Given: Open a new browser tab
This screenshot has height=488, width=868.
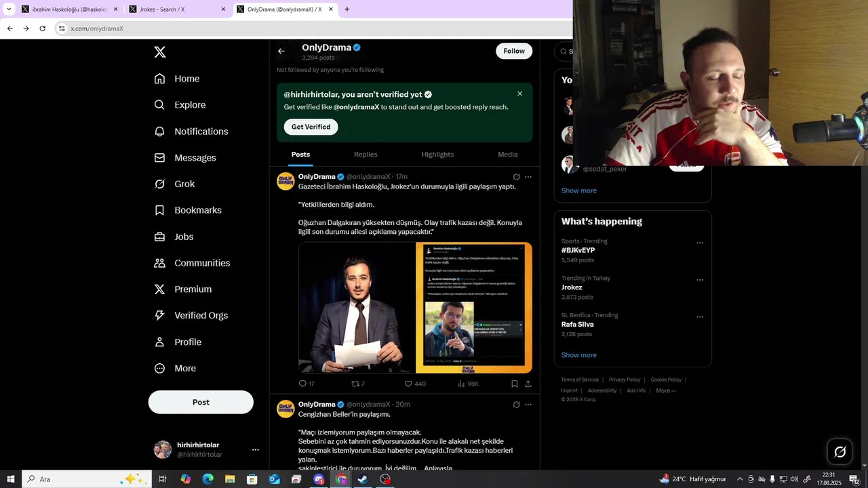Looking at the screenshot, I should (x=347, y=9).
